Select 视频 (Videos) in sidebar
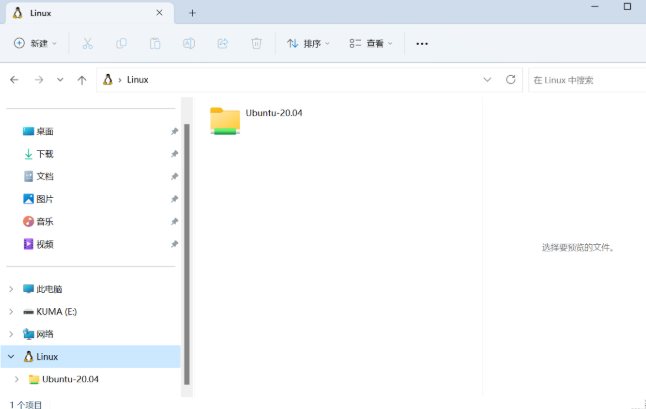The image size is (646, 409). point(44,244)
